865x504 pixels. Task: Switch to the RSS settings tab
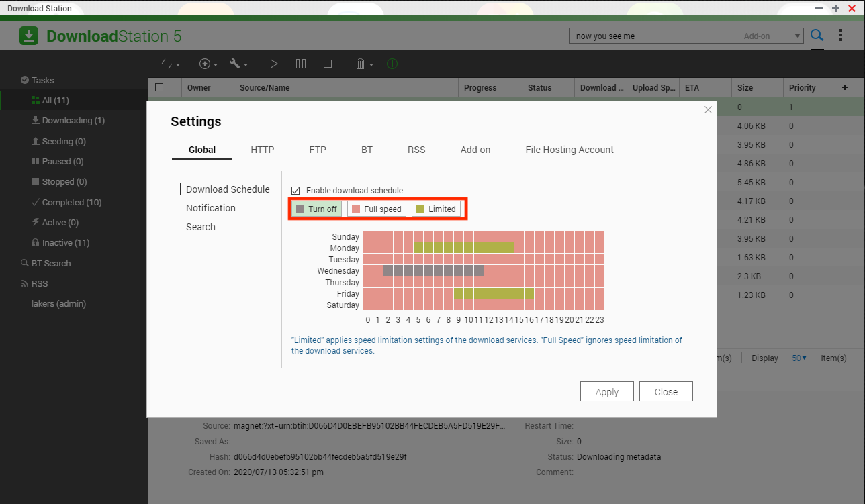[x=416, y=150]
